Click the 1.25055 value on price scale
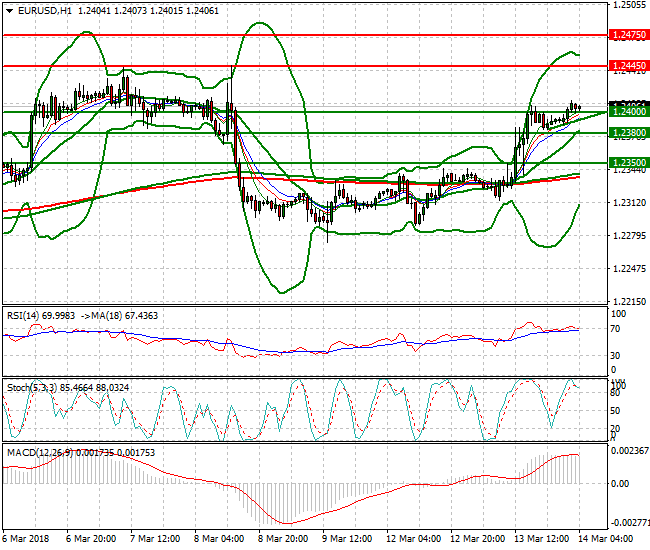 (x=630, y=5)
